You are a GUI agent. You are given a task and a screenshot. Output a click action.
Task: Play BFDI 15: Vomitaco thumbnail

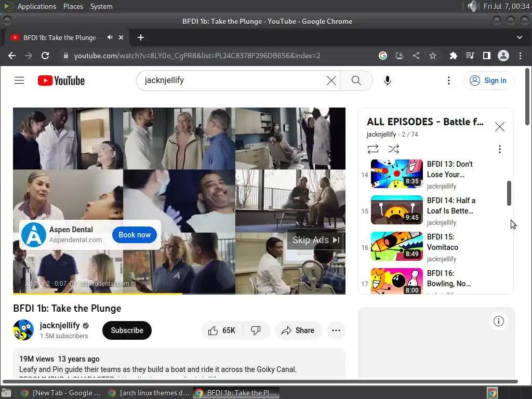pyautogui.click(x=396, y=246)
